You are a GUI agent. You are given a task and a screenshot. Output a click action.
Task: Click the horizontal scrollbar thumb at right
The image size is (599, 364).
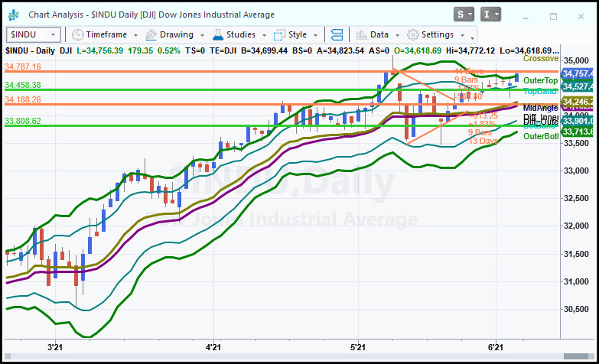point(576,356)
